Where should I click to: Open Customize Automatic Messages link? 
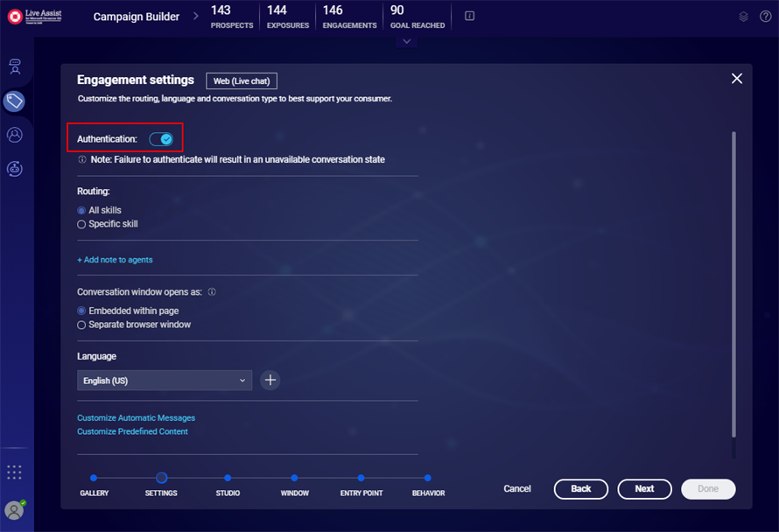(x=136, y=418)
